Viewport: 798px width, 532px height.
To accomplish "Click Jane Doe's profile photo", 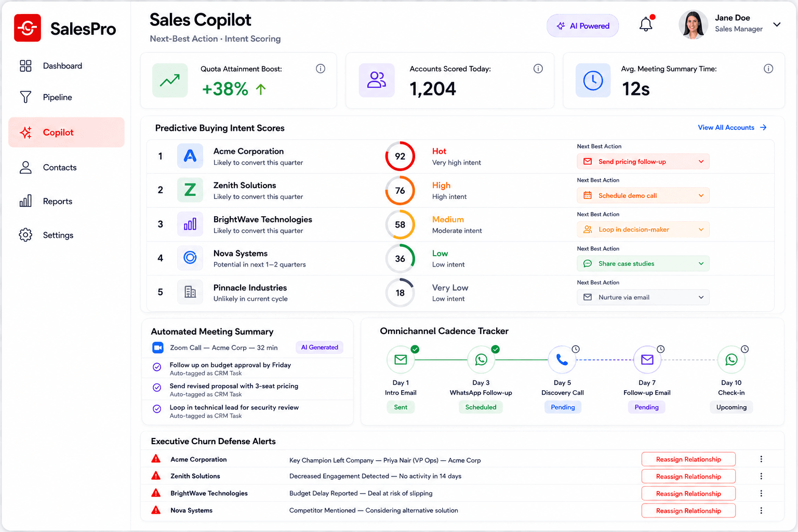I will coord(693,24).
